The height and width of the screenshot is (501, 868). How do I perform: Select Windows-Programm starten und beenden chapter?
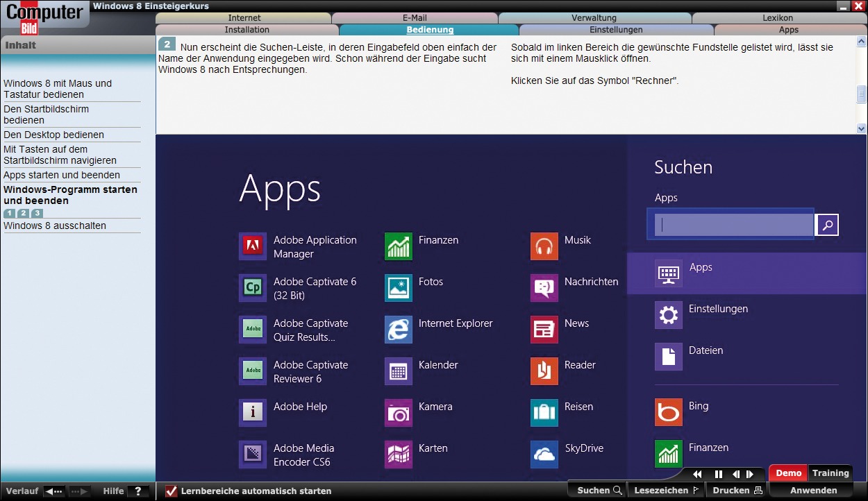[70, 195]
